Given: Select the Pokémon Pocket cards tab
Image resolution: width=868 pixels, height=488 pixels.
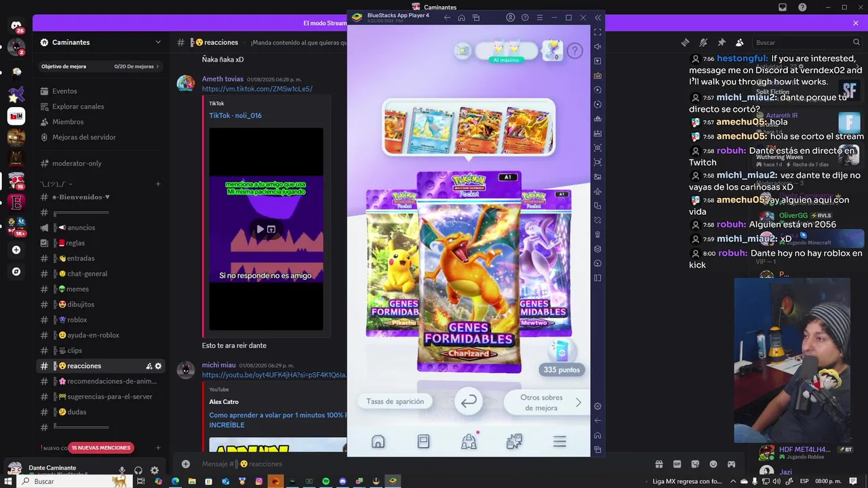Looking at the screenshot, I should click(x=423, y=442).
